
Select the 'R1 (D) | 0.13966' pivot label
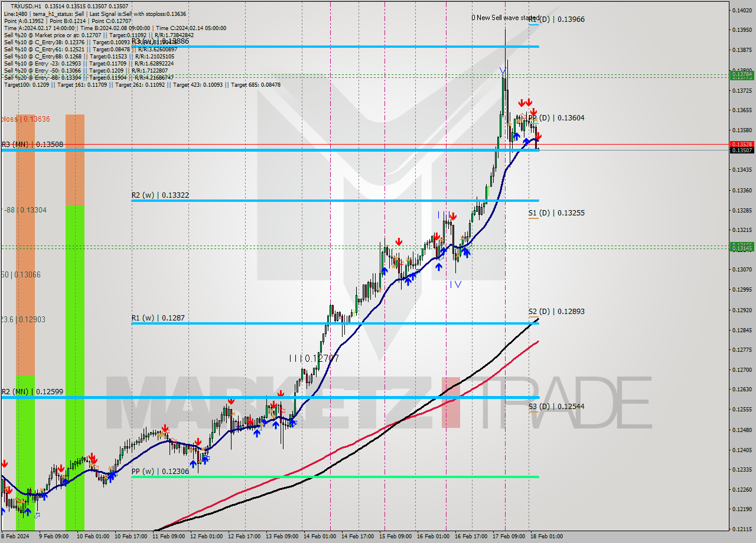coord(556,19)
